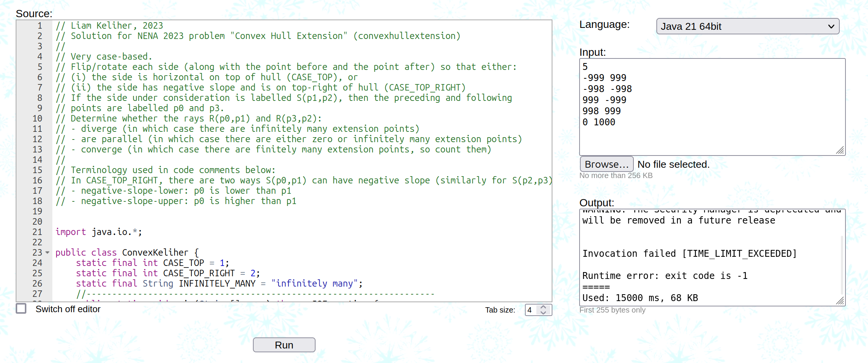Click the Output box vertical scrollbar
The height and width of the screenshot is (363, 868).
tap(842, 264)
